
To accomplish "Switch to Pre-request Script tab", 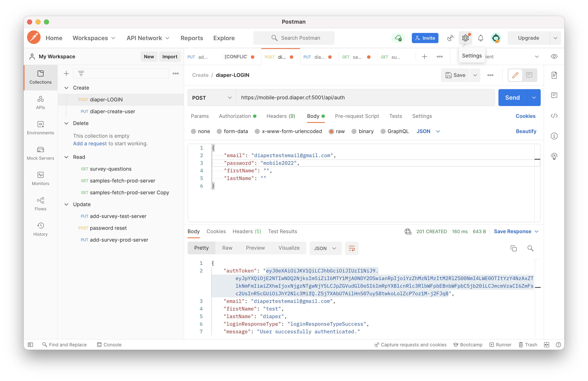I will (x=357, y=116).
